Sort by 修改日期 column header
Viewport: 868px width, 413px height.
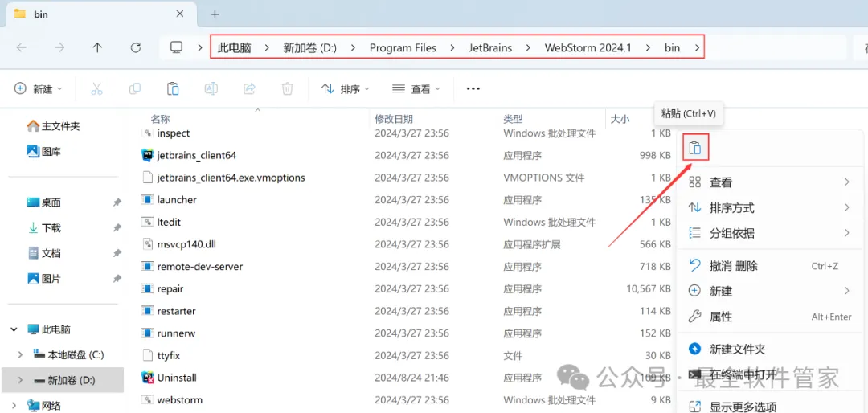click(x=394, y=118)
